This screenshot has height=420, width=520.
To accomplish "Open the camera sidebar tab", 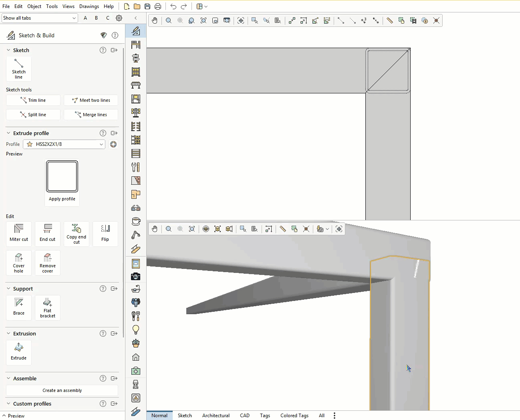I will [x=136, y=276].
